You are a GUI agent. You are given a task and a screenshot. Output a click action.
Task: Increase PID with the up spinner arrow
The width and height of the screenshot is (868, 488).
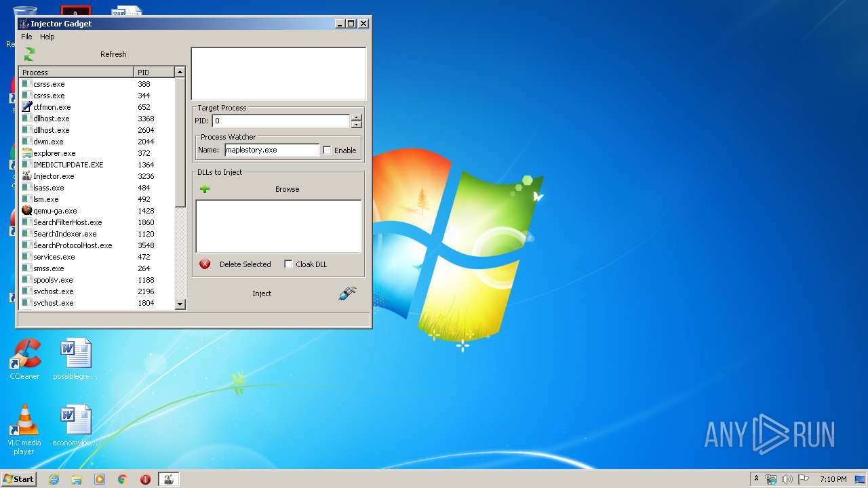click(356, 118)
